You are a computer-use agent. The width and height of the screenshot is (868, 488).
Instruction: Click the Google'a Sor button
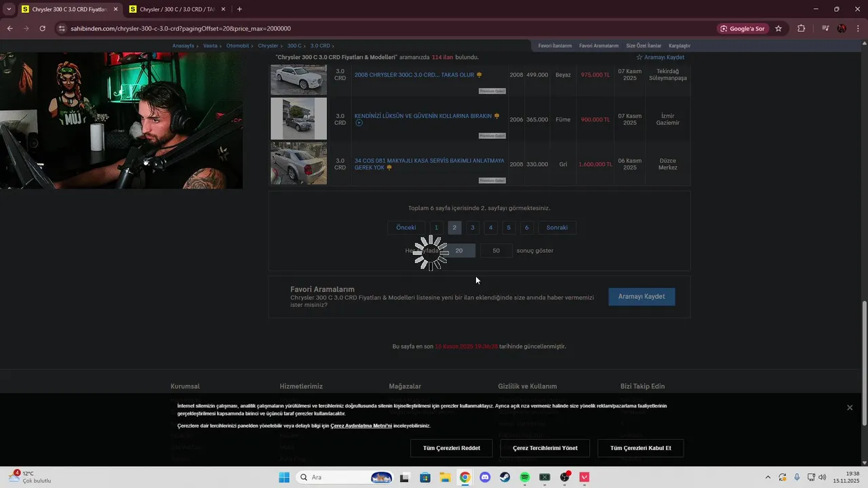pyautogui.click(x=743, y=28)
